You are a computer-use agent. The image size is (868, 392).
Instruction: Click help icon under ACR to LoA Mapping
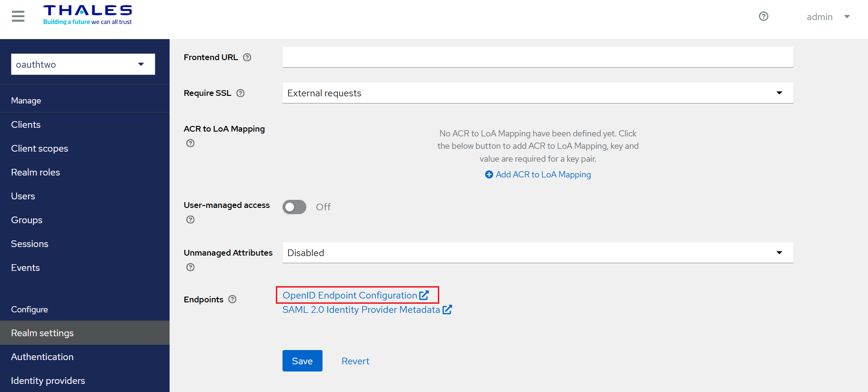point(191,143)
